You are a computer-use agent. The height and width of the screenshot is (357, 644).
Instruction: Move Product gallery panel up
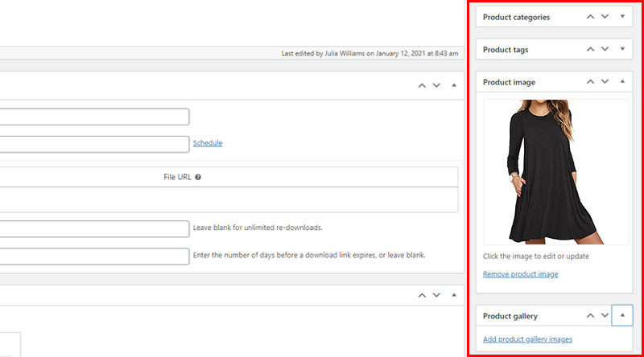(590, 315)
